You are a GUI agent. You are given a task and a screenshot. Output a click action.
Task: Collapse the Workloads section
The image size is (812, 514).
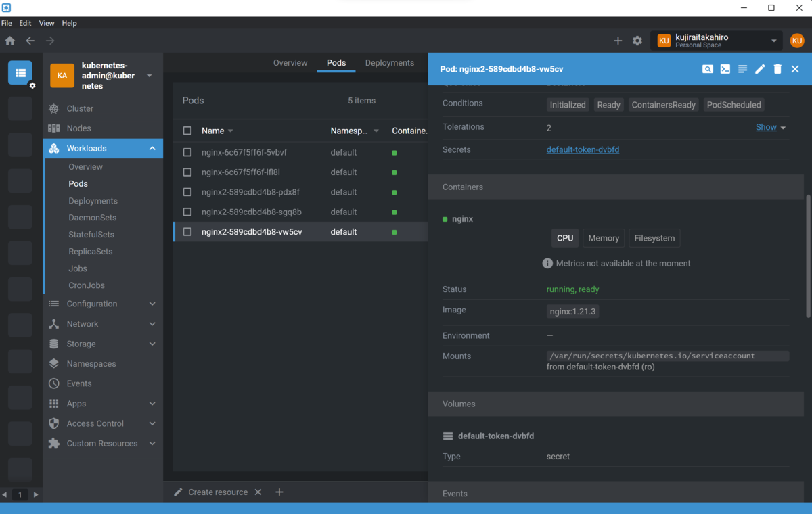[152, 148]
